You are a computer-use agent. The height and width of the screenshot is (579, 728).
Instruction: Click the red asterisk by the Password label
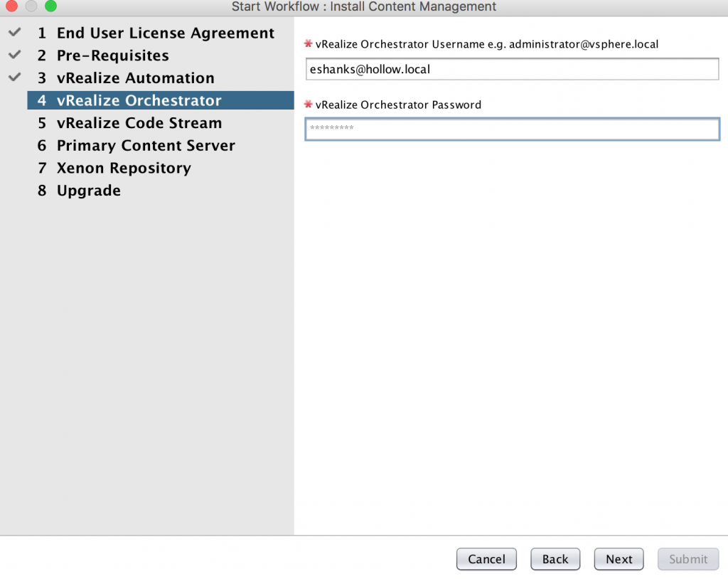(x=309, y=105)
